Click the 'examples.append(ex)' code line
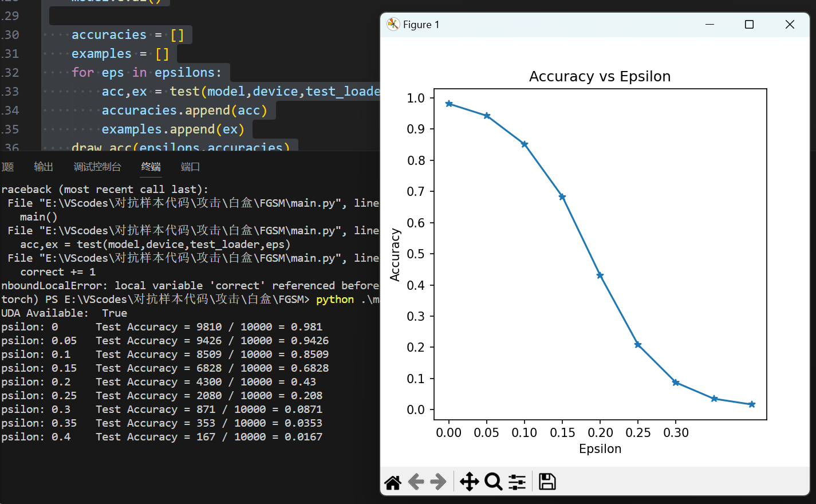This screenshot has width=816, height=504. click(x=173, y=129)
